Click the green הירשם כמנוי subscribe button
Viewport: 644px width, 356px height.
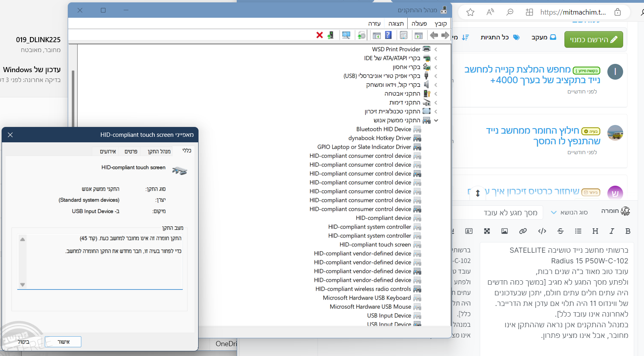click(x=594, y=39)
